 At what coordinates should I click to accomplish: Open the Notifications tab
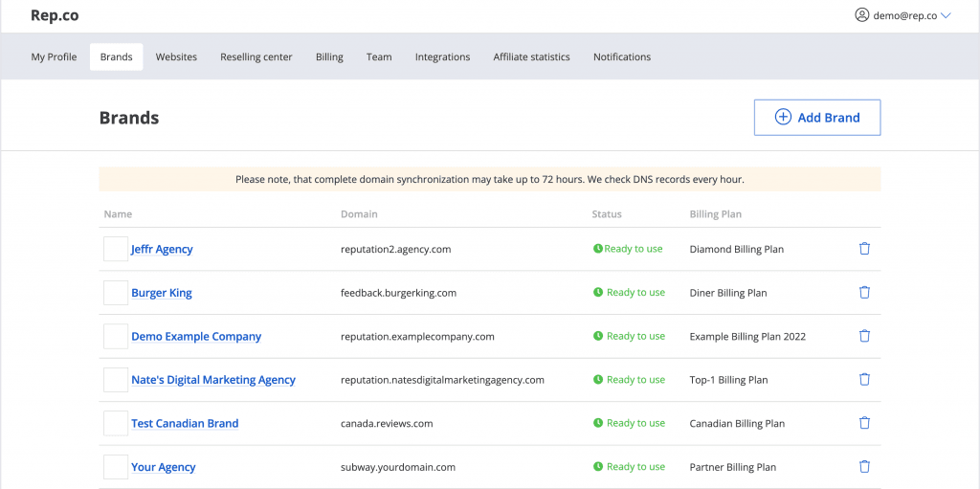click(622, 56)
